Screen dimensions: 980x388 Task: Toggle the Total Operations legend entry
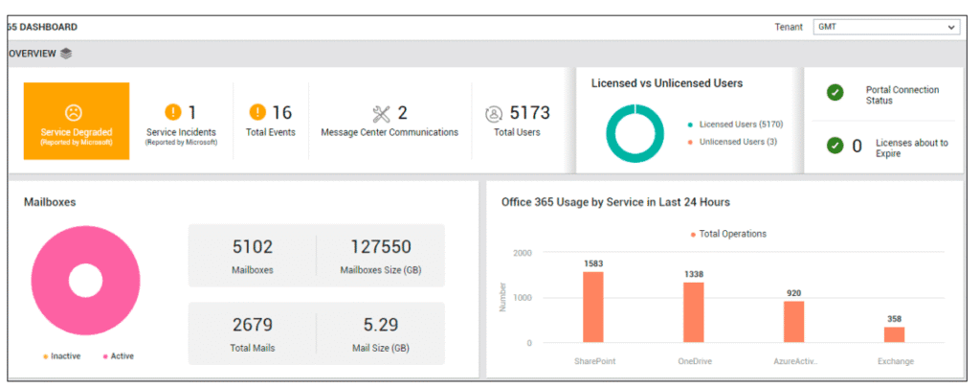coord(728,234)
